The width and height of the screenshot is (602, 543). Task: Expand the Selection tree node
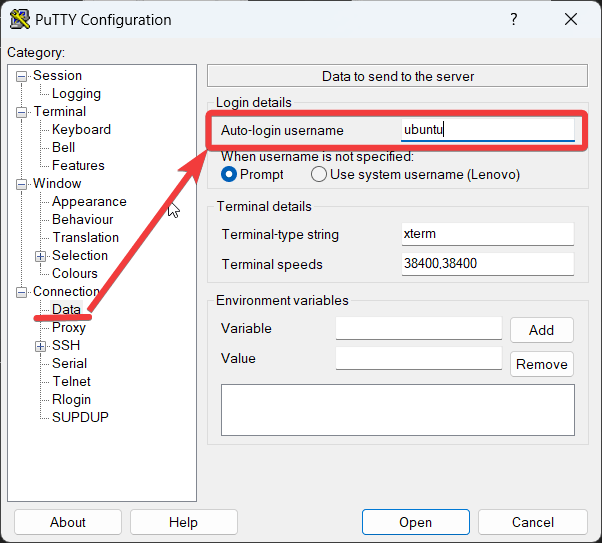[x=41, y=256]
